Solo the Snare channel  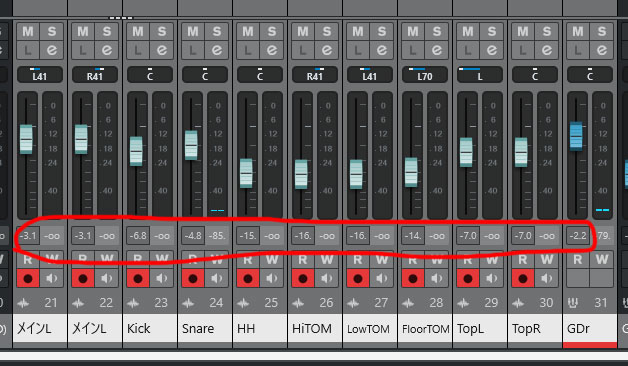click(217, 32)
